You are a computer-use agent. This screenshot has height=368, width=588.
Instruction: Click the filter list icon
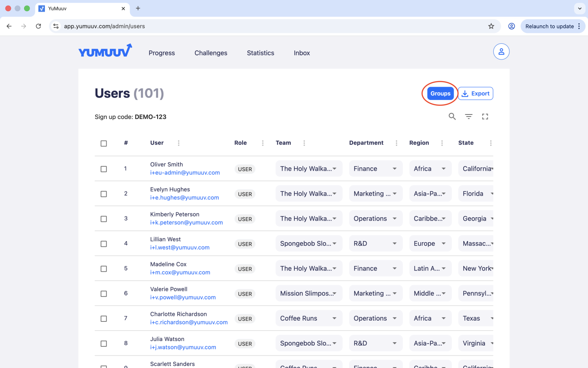(469, 117)
